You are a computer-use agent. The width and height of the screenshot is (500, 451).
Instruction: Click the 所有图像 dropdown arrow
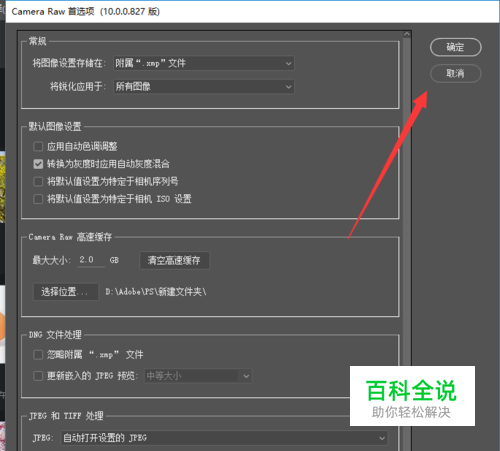[288, 87]
